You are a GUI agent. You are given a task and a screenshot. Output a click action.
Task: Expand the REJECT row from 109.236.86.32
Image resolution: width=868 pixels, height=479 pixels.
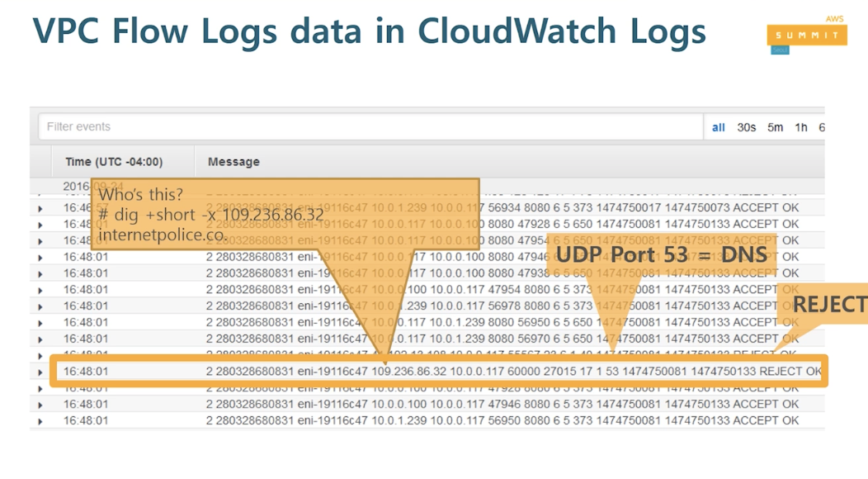[x=40, y=372]
